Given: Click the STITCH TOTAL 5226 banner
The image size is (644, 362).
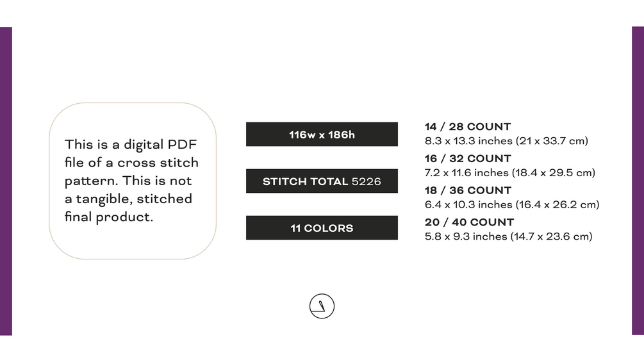Looking at the screenshot, I should coord(322,181).
